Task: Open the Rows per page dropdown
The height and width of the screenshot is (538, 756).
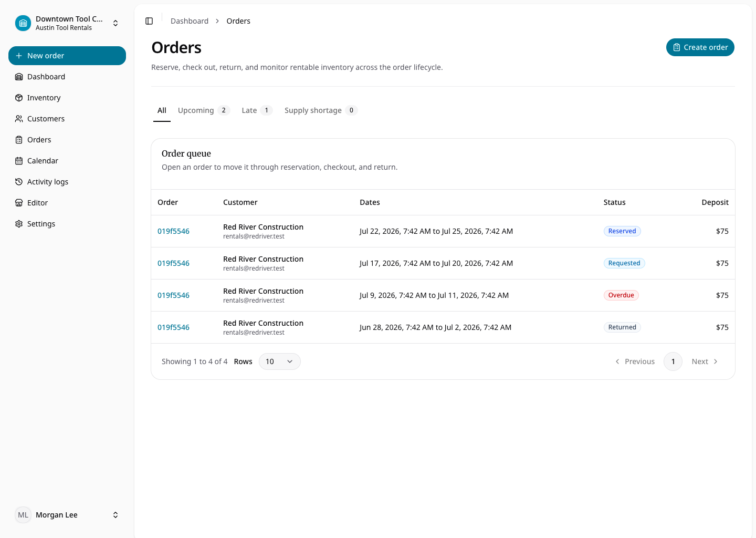Action: coord(280,361)
